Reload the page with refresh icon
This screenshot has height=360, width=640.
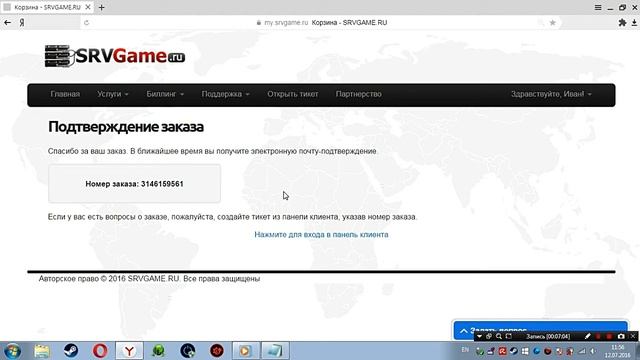point(86,23)
